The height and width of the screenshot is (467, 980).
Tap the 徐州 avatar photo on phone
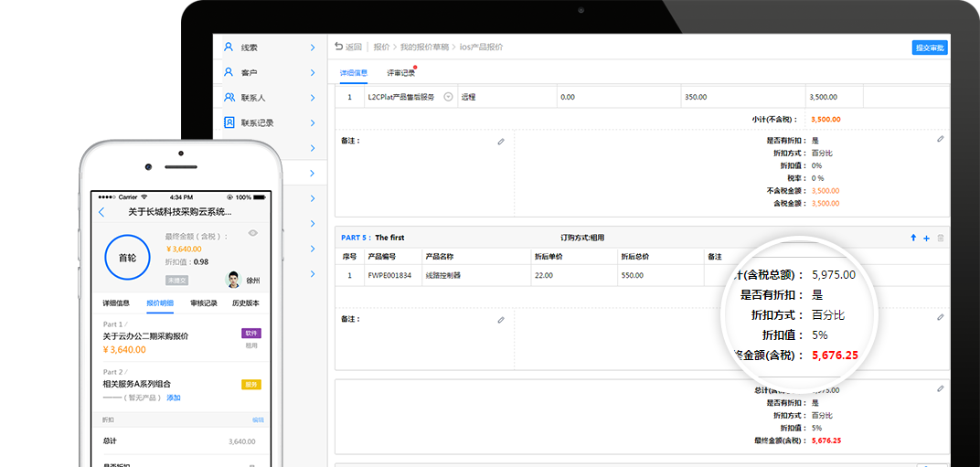233,280
